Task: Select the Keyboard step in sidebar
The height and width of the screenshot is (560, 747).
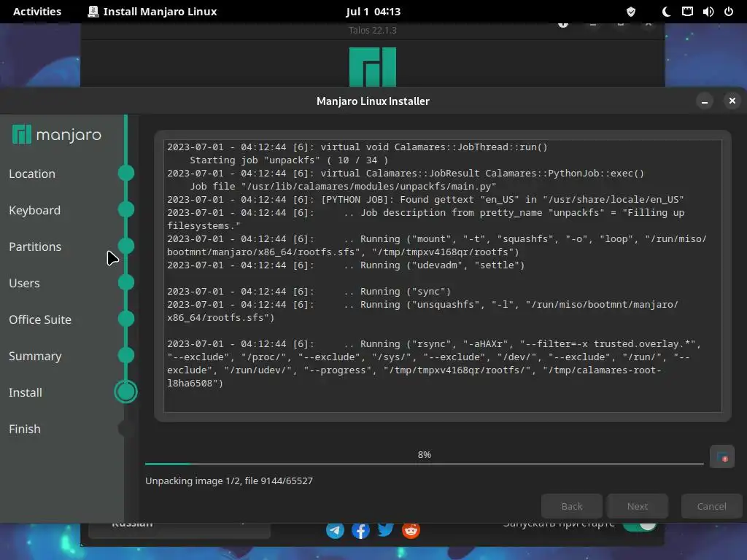Action: click(x=35, y=210)
